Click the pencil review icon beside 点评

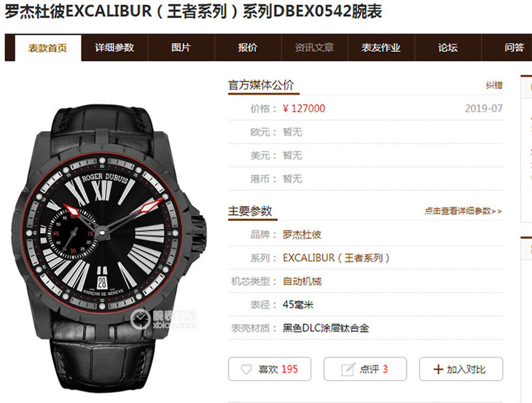348,369
